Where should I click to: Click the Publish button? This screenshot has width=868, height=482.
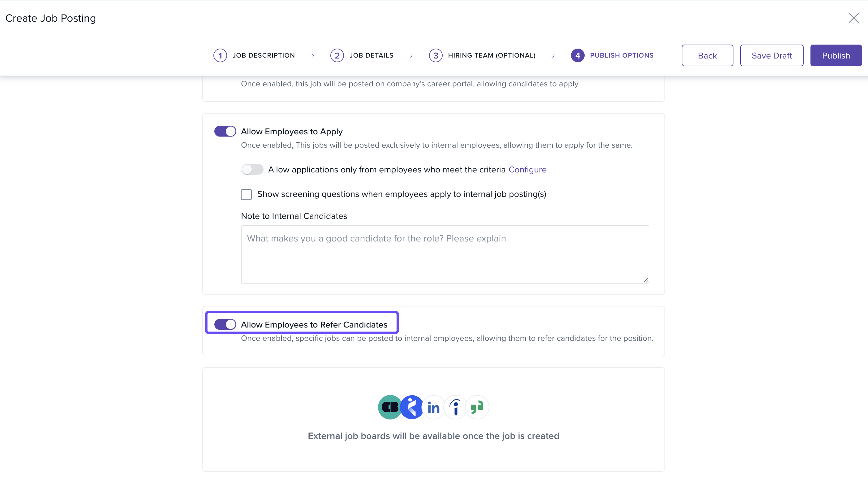836,55
